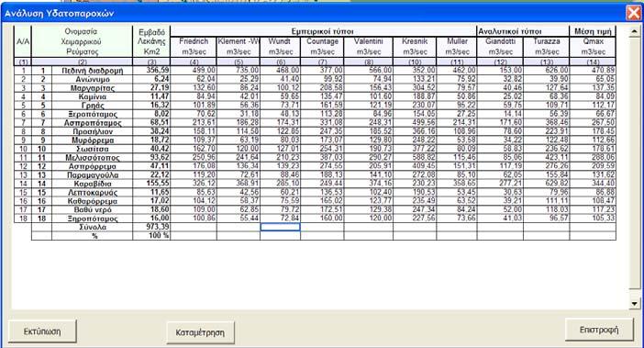Select the row name Μαργαρίτας
Screen dimensions: 644x348
point(93,88)
